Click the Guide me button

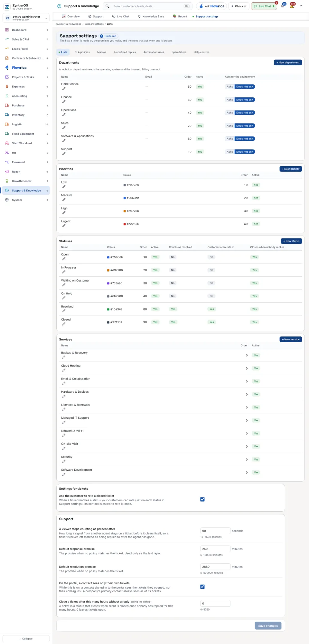pyautogui.click(x=108, y=36)
